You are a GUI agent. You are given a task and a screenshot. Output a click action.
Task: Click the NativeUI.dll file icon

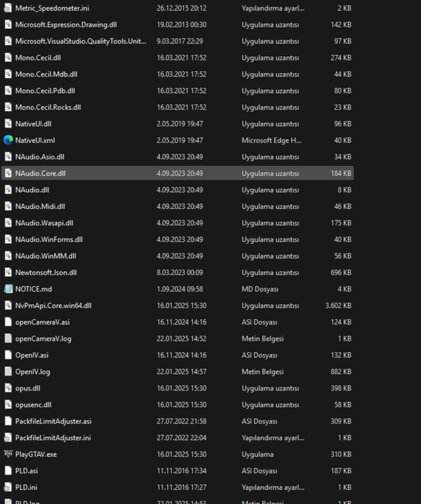click(8, 124)
